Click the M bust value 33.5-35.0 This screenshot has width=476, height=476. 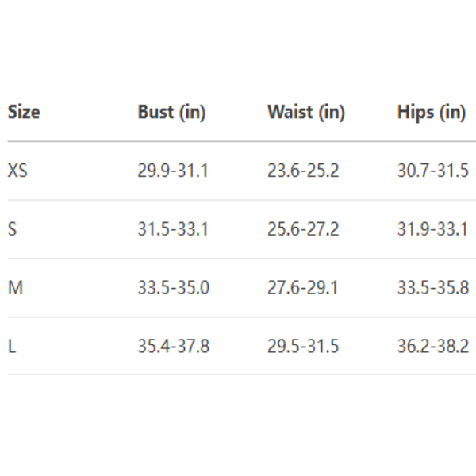[x=173, y=288]
